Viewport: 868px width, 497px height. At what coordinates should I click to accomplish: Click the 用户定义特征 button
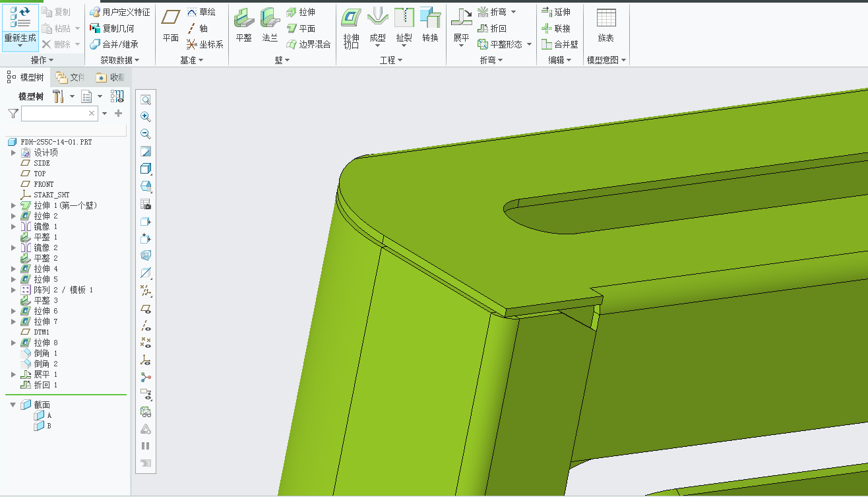[120, 12]
